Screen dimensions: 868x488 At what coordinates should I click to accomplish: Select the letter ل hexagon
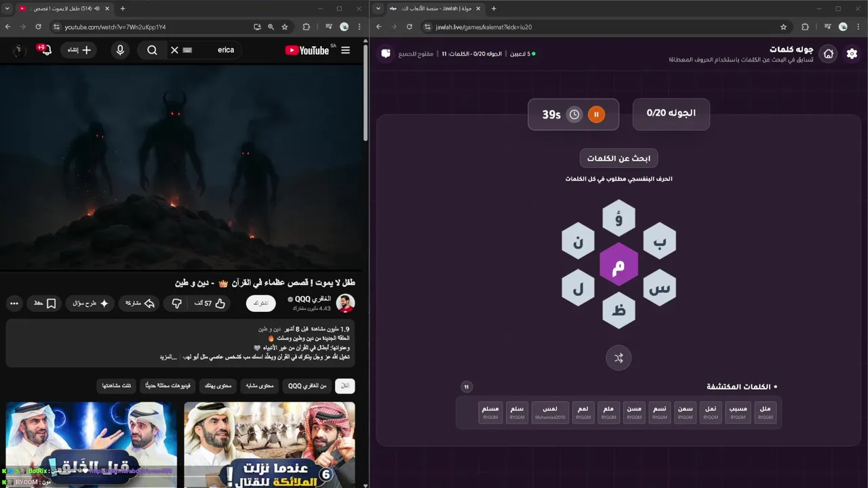point(578,288)
